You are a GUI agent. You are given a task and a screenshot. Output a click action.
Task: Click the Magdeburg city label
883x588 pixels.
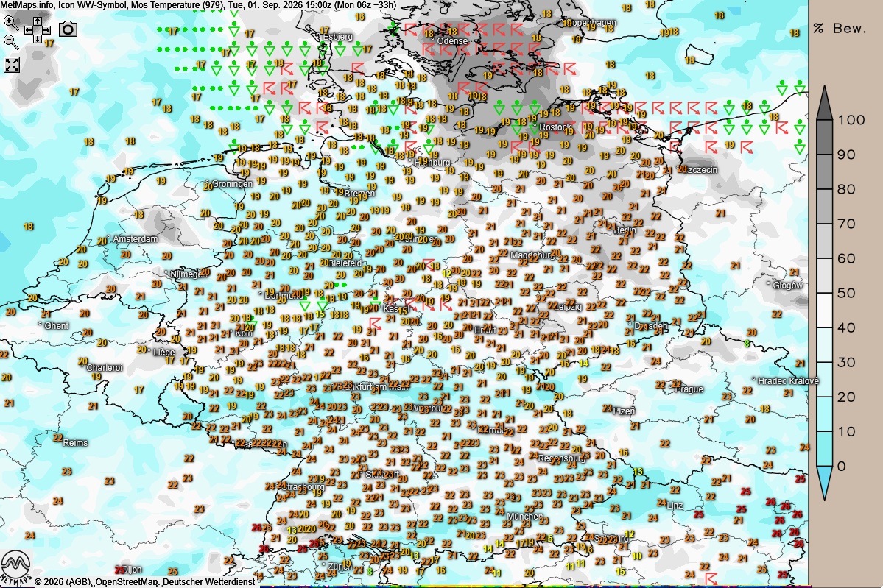[x=534, y=255]
